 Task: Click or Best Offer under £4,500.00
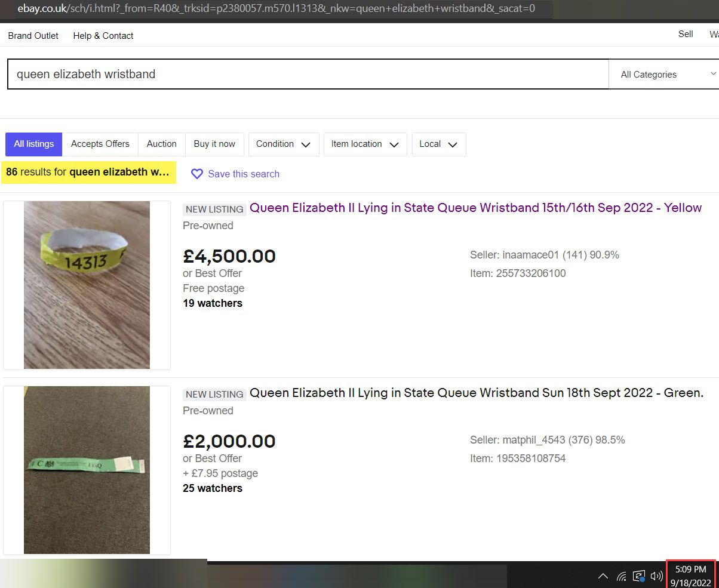coord(212,273)
